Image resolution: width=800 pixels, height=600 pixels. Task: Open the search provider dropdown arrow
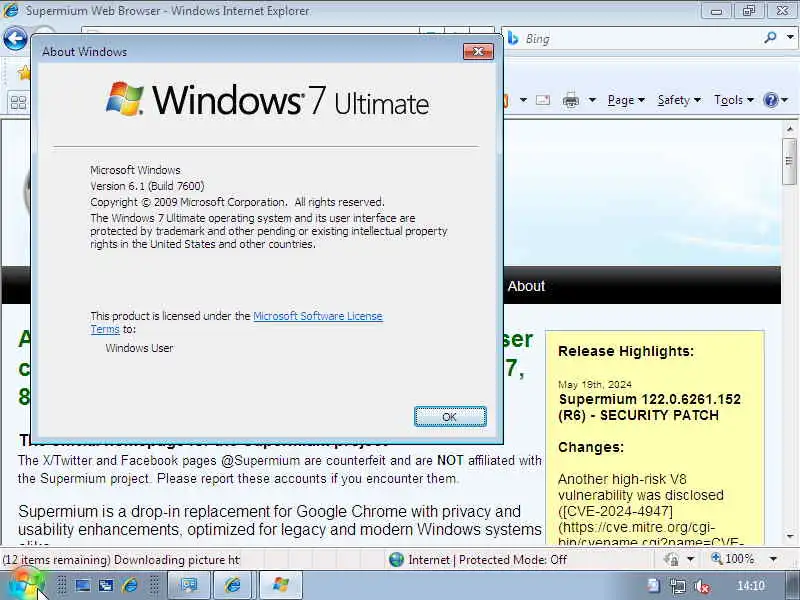790,38
